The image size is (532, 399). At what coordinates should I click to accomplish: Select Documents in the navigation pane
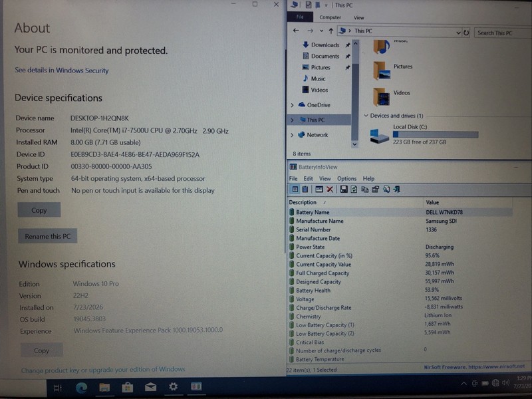tap(325, 57)
